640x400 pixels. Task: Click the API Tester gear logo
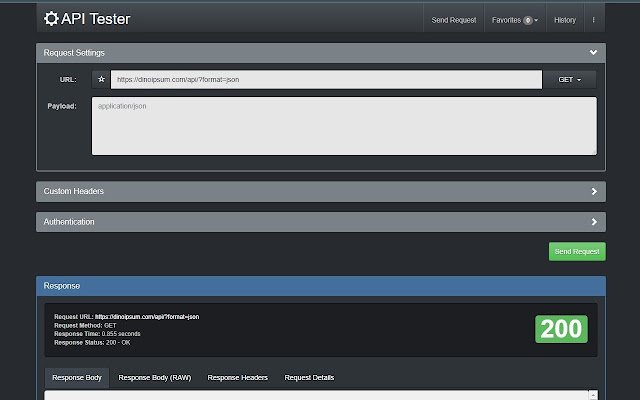point(51,19)
